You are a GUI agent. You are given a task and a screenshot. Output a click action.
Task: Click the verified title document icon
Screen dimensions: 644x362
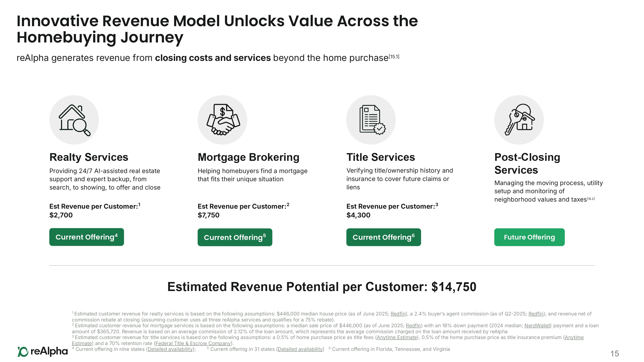371,120
